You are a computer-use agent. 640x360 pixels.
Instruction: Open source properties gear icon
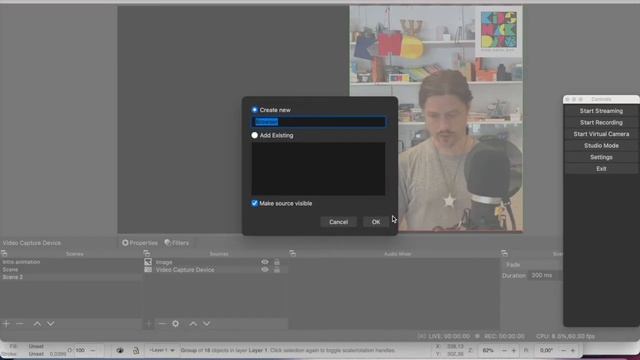click(176, 324)
